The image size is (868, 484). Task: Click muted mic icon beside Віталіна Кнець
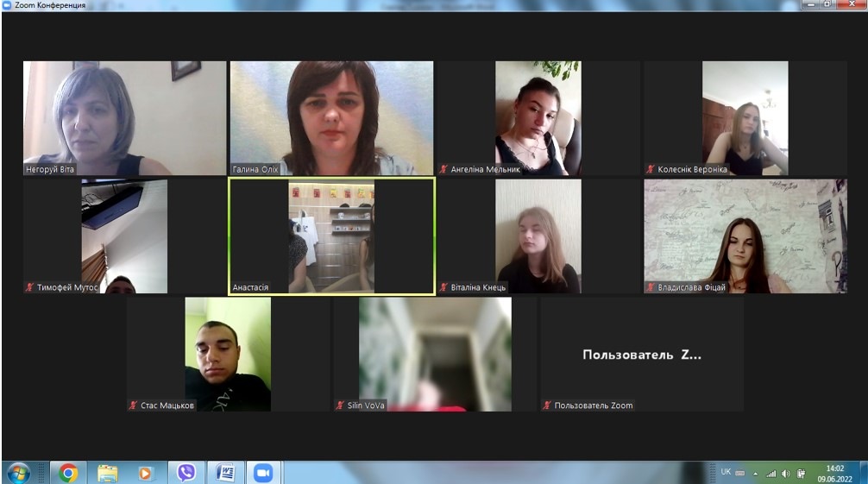[443, 287]
